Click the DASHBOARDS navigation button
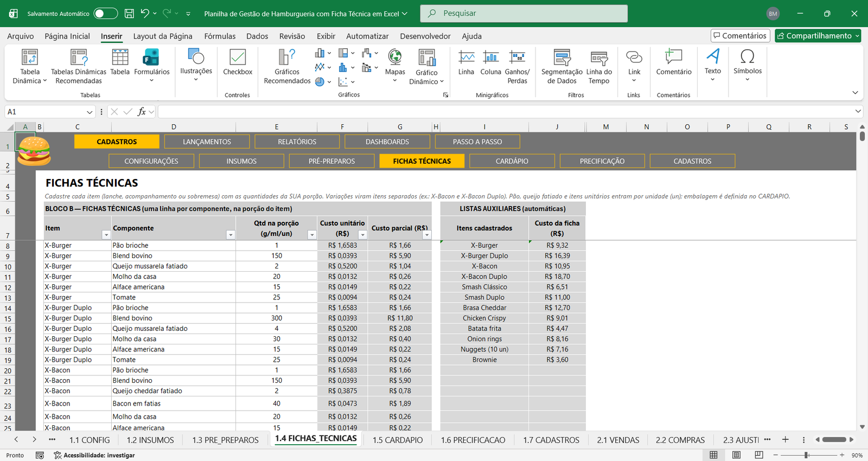The height and width of the screenshot is (461, 868). pos(387,142)
